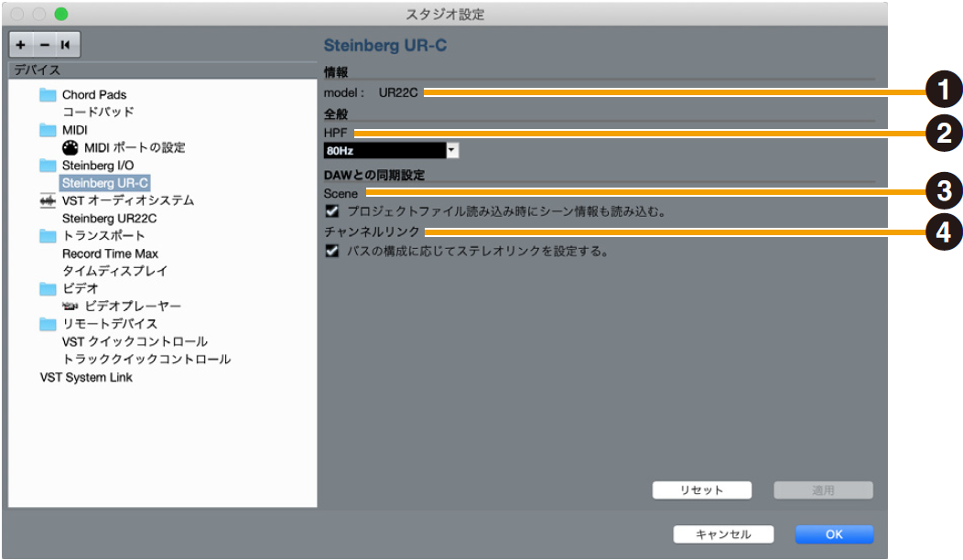Screen dimensions: 963x560
Task: Click the add device plus button
Action: click(x=21, y=45)
